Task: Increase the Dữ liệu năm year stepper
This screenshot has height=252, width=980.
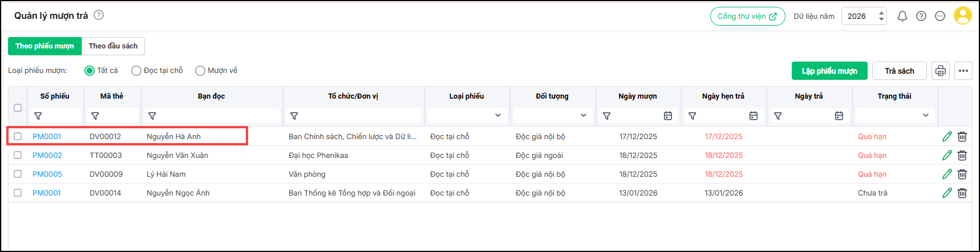Action: coord(881,13)
